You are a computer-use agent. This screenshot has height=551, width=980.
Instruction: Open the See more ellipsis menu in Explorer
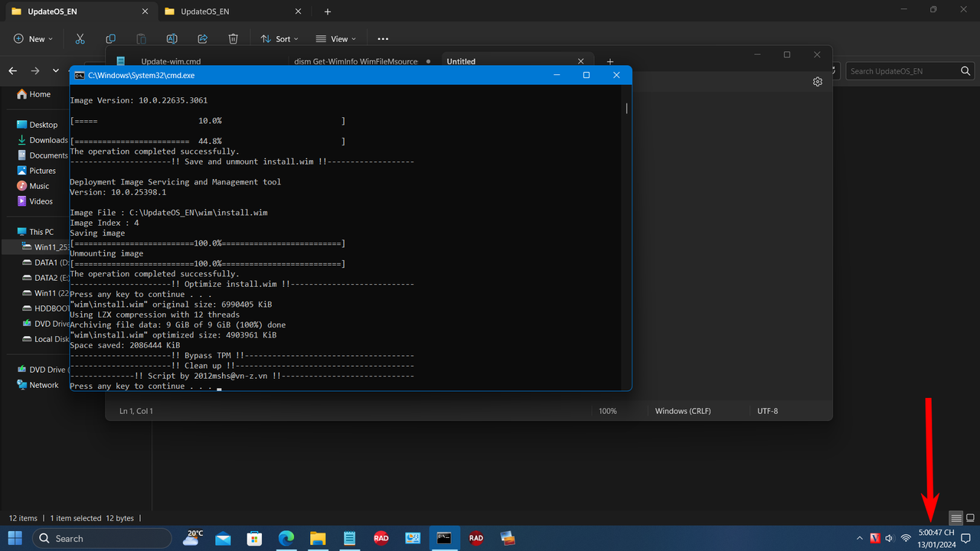383,39
